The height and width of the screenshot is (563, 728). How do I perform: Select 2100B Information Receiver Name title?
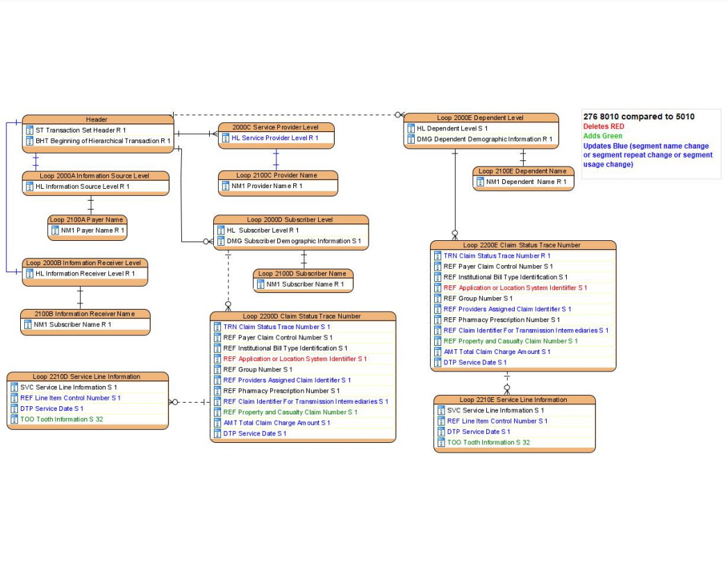(x=85, y=314)
